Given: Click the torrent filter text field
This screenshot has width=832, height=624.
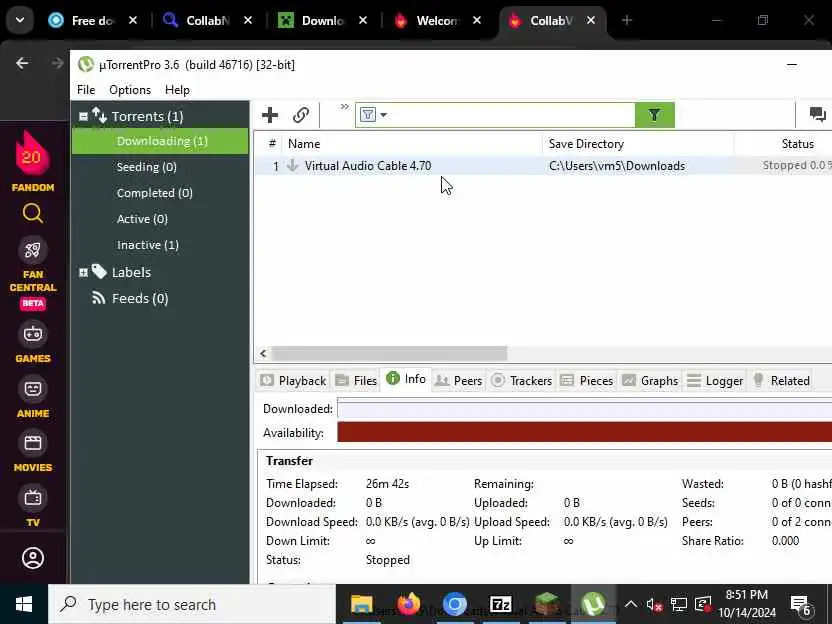Looking at the screenshot, I should tap(512, 115).
